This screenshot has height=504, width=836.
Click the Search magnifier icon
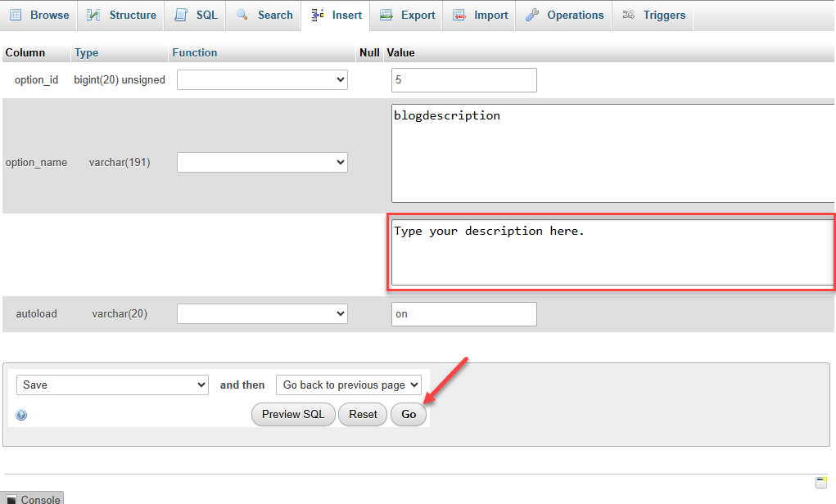pyautogui.click(x=242, y=15)
